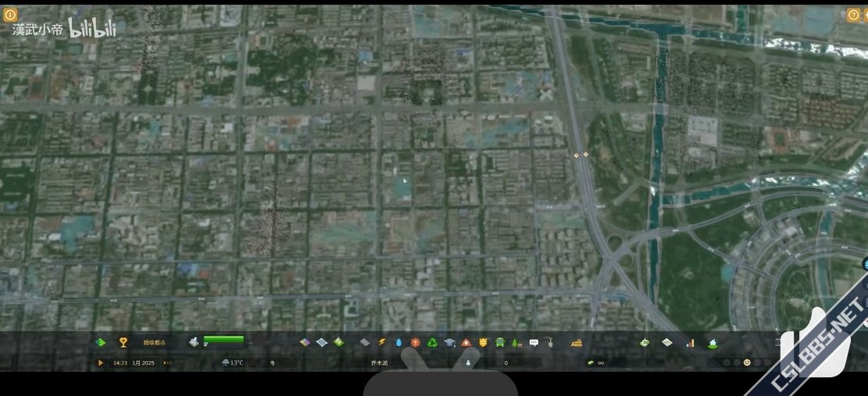Click the green demand progress bar
The width and height of the screenshot is (868, 396).
click(x=223, y=340)
